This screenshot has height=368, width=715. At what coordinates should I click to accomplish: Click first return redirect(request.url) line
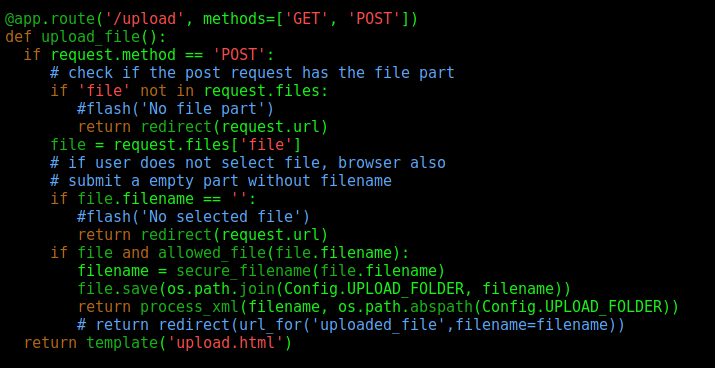[203, 127]
